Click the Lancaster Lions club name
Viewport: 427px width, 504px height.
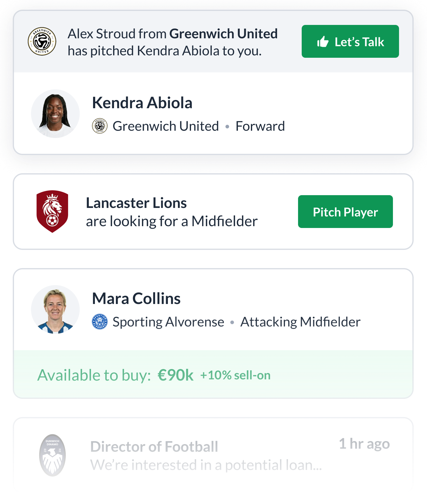point(136,203)
